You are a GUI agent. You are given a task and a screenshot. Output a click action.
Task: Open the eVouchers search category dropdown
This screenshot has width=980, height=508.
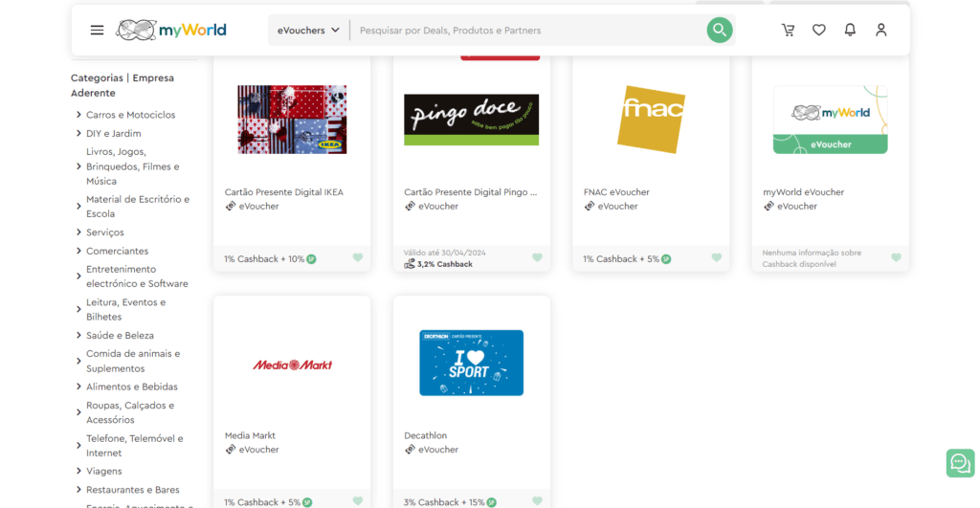308,31
